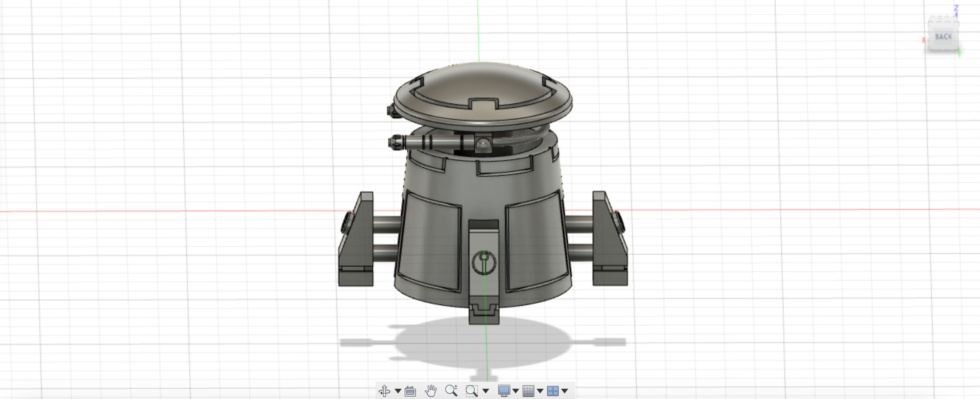Expand the Zoom Window options arrow
980x399 pixels.
click(486, 391)
